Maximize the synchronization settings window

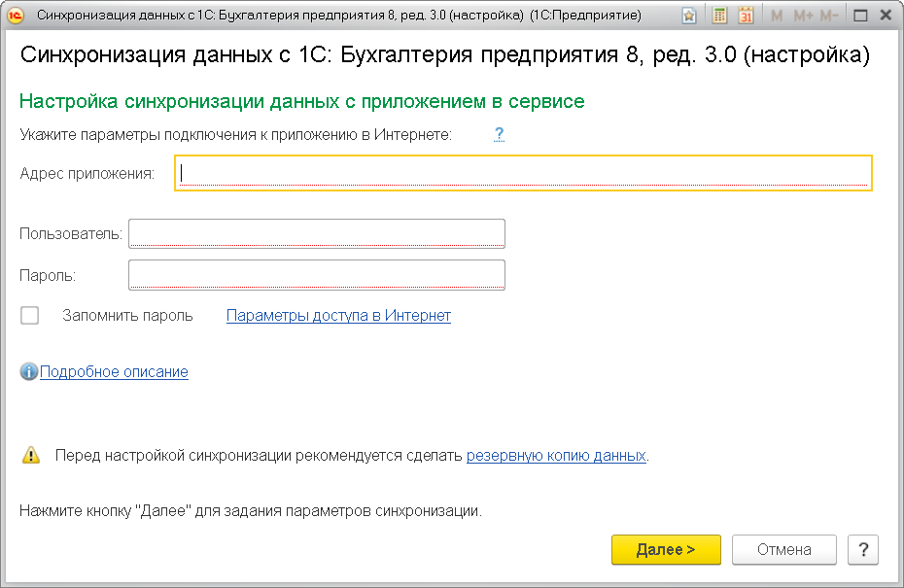(860, 16)
